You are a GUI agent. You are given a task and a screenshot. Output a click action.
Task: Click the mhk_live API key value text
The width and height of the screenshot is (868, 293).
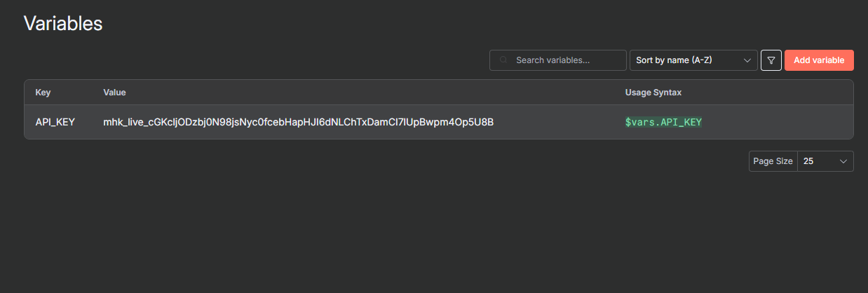299,122
